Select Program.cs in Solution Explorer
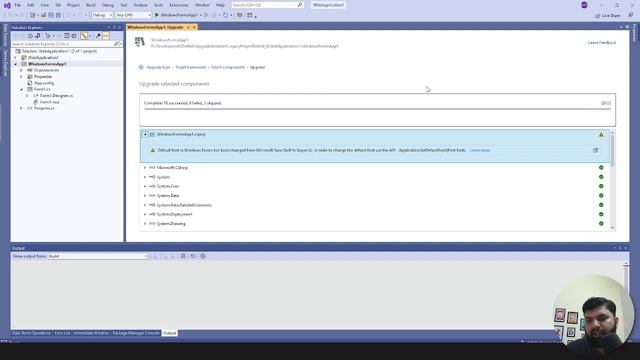The image size is (640, 360). (x=44, y=108)
